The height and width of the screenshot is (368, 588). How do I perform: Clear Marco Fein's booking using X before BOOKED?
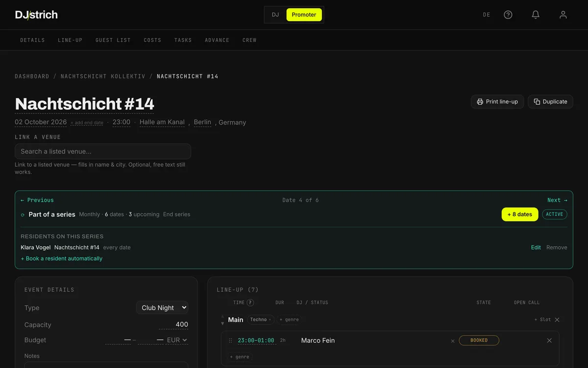tap(453, 341)
